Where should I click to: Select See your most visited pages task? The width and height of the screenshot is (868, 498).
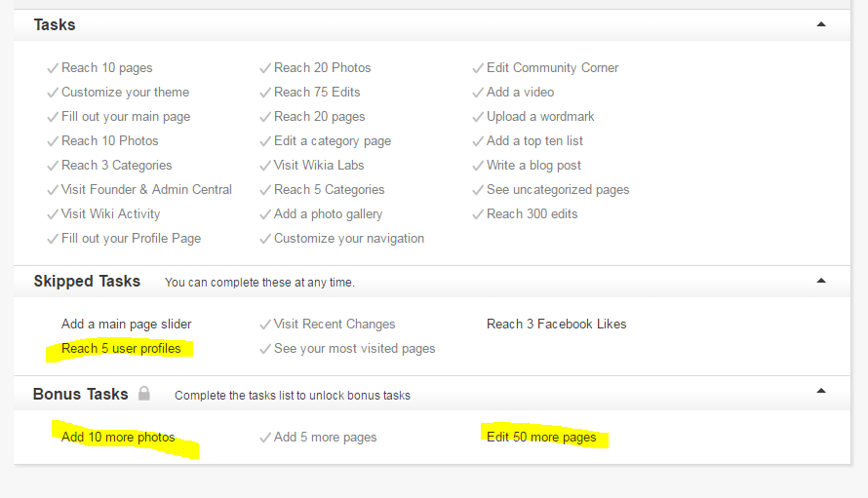click(354, 349)
